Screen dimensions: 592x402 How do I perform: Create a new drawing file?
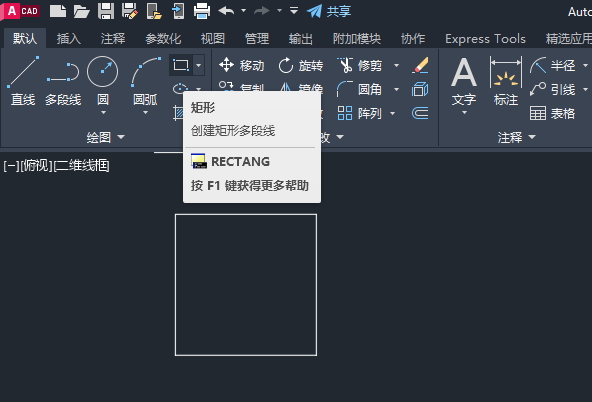point(58,11)
